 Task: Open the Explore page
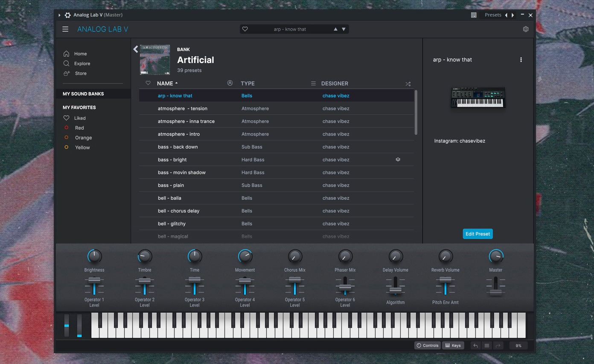tap(77, 64)
